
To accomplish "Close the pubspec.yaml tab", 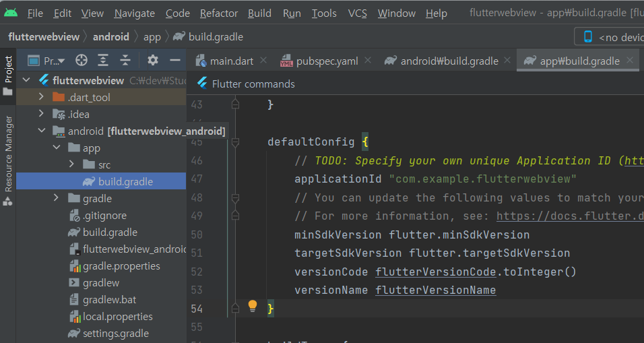I will (368, 61).
